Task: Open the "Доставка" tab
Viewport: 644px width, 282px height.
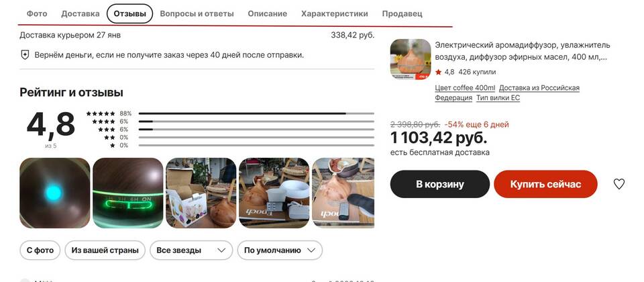Action: (x=80, y=13)
